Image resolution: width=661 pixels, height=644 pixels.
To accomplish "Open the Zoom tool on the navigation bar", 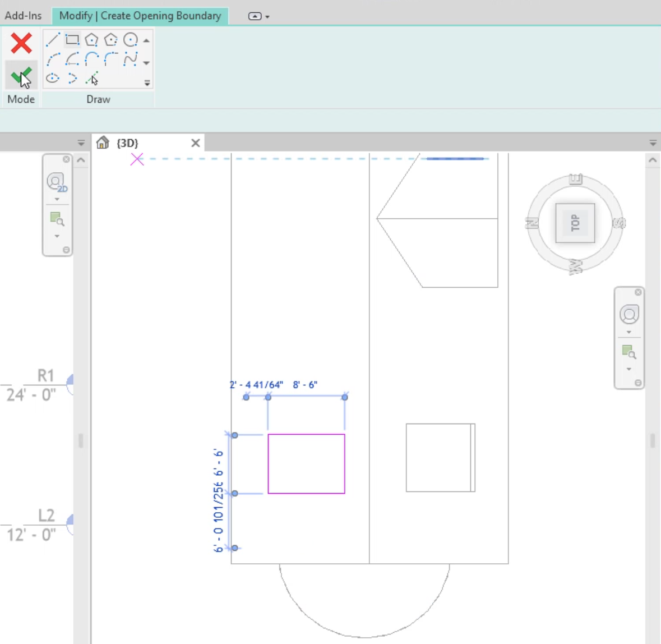I will point(56,219).
